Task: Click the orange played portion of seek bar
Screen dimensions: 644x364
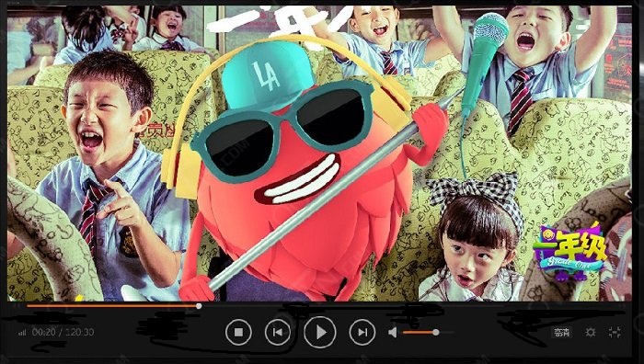Action: tap(111, 306)
